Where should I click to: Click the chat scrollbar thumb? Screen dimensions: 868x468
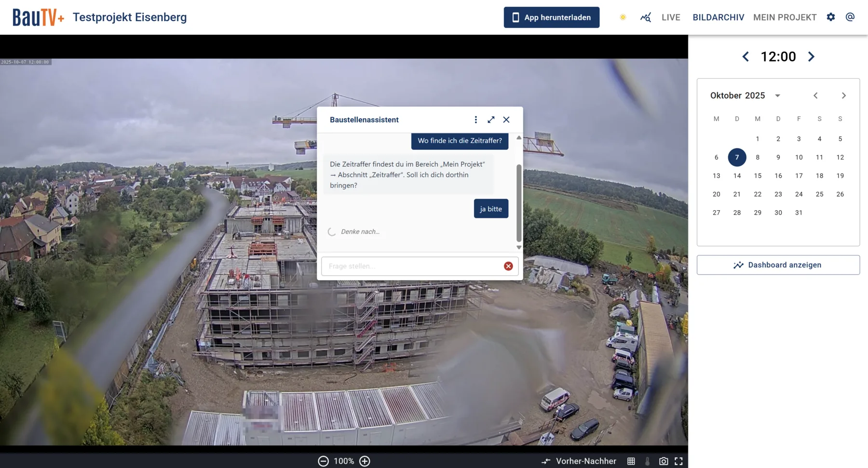pos(519,202)
